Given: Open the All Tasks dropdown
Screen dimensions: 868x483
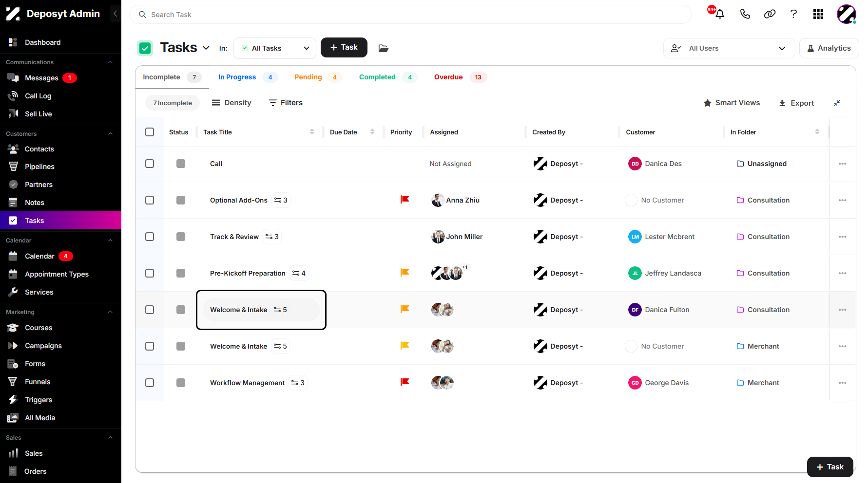Looking at the screenshot, I should click(275, 48).
